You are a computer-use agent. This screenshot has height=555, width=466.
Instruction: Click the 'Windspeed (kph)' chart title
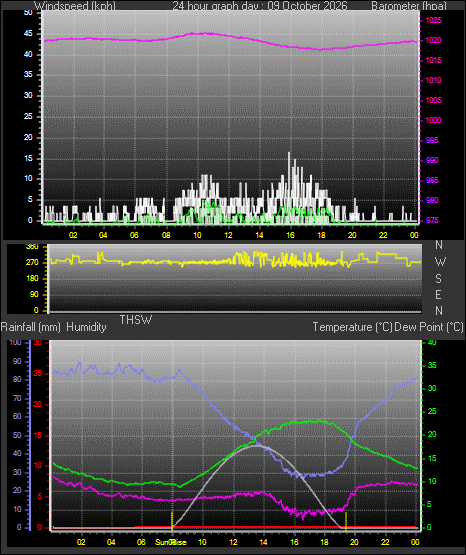point(75,6)
